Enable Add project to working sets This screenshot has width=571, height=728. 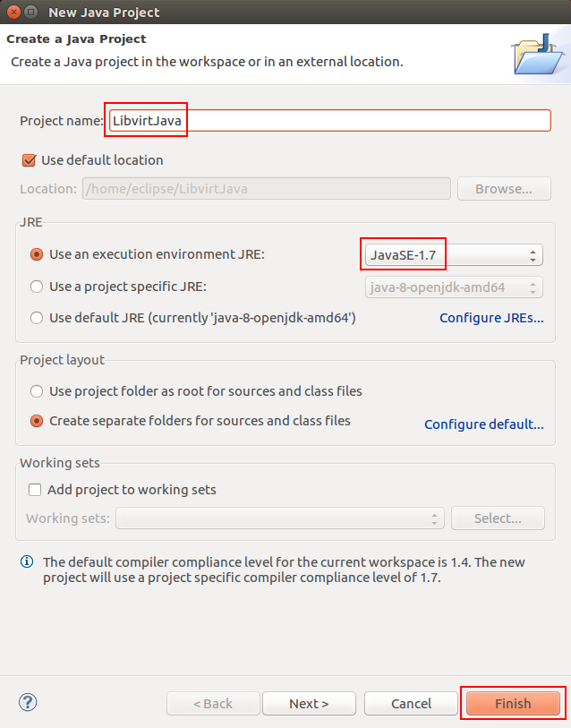click(35, 490)
